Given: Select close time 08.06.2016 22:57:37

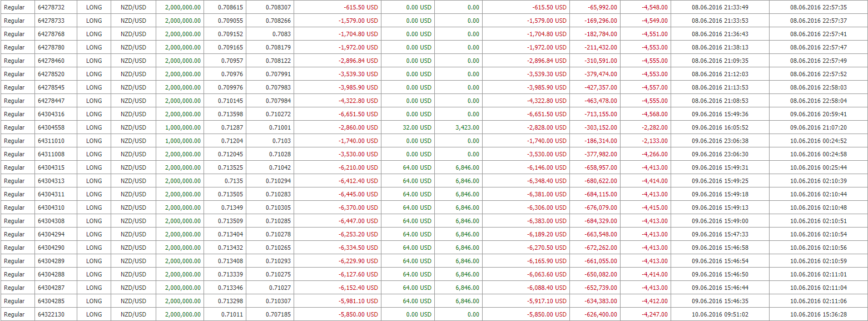Looking at the screenshot, I should pyautogui.click(x=819, y=21).
